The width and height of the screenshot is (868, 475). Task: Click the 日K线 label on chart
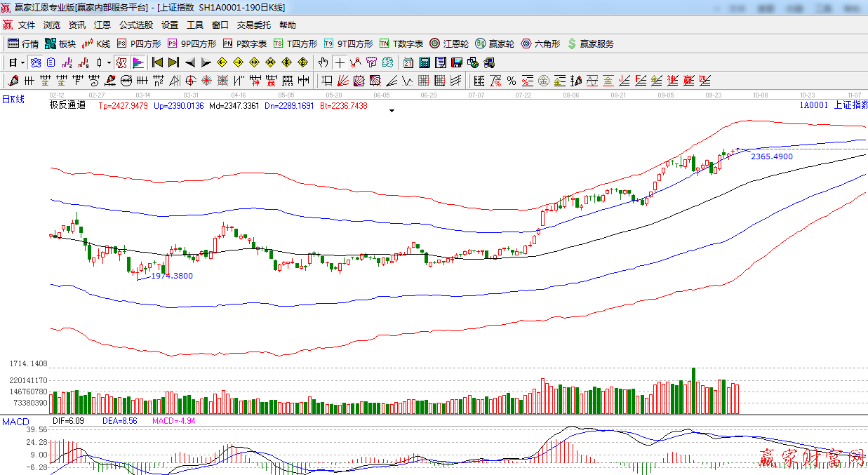[x=13, y=100]
